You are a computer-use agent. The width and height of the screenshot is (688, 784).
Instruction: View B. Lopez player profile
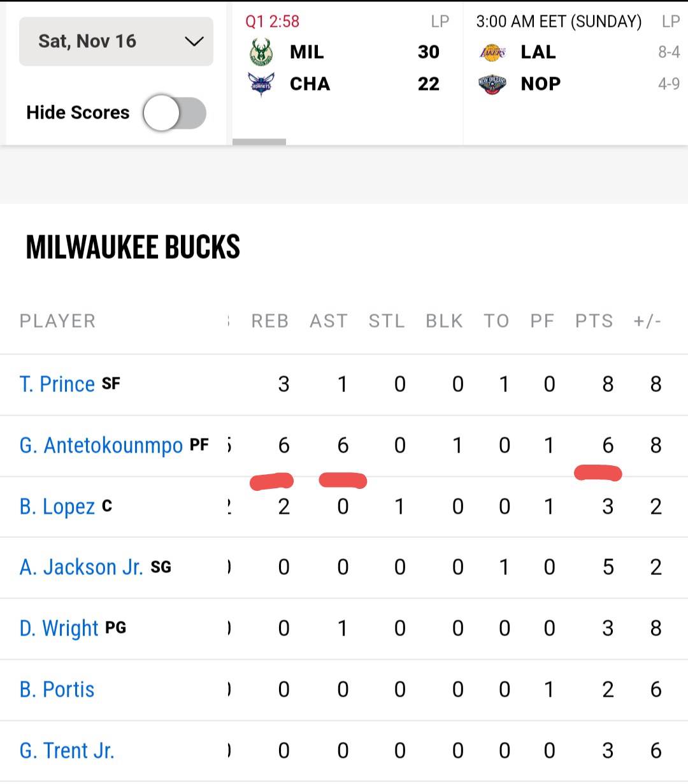pos(57,507)
